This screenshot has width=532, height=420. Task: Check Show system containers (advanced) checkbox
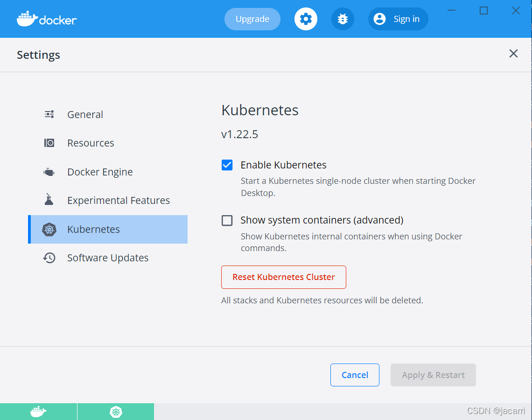pos(227,221)
